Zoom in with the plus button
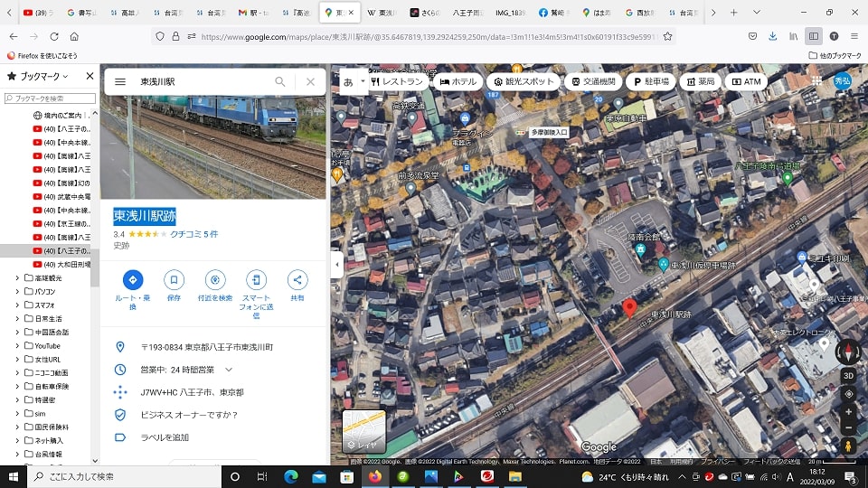The width and height of the screenshot is (868, 488). [x=848, y=412]
